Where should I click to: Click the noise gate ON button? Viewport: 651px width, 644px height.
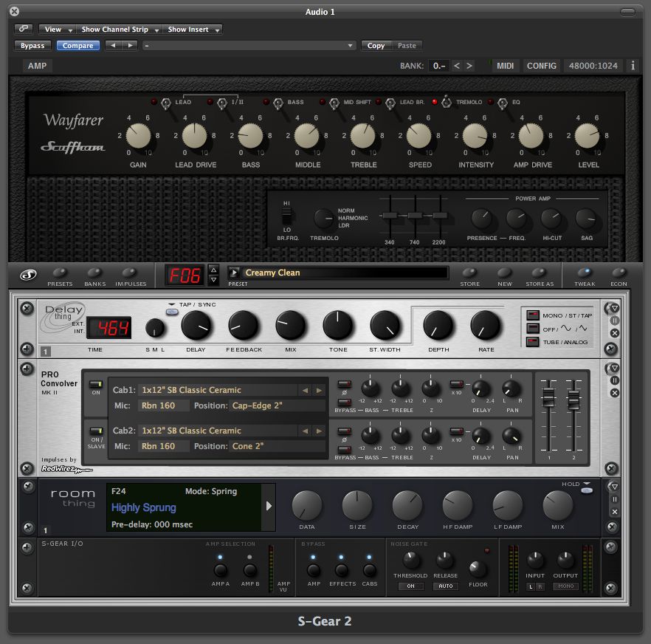(x=410, y=586)
